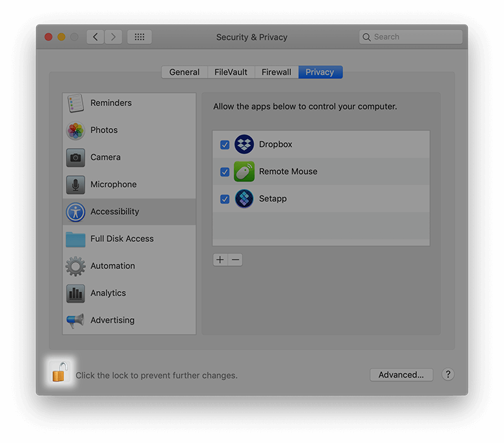Image resolution: width=504 pixels, height=443 pixels.
Task: Select the Accessibility label in sidebar
Action: 115,211
